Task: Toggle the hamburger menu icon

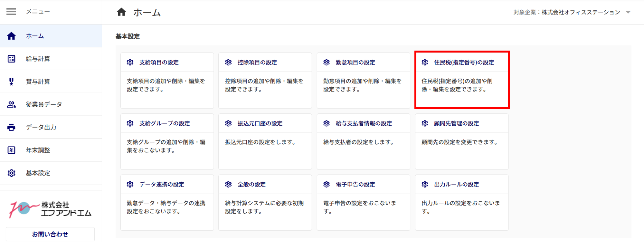Action: pos(11,12)
